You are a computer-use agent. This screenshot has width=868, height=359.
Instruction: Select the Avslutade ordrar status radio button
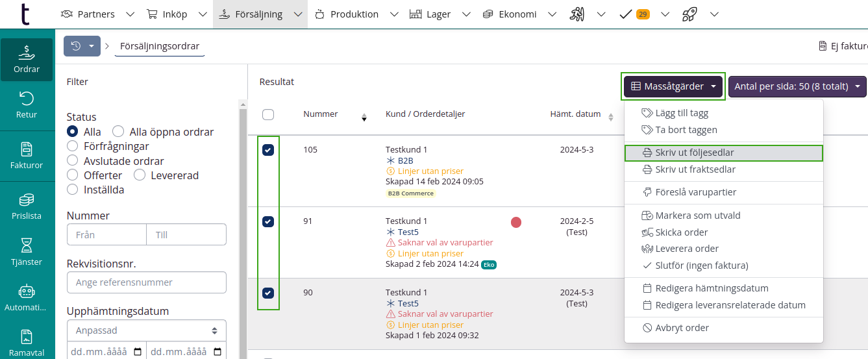pyautogui.click(x=73, y=161)
